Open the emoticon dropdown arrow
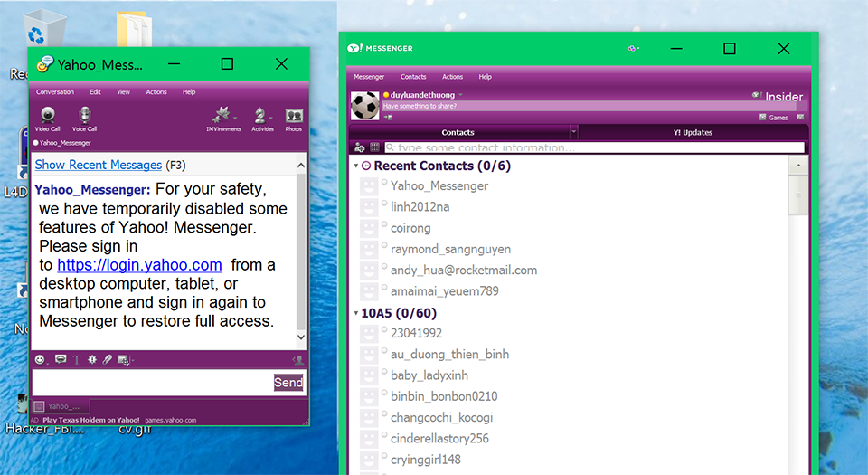 coord(47,363)
